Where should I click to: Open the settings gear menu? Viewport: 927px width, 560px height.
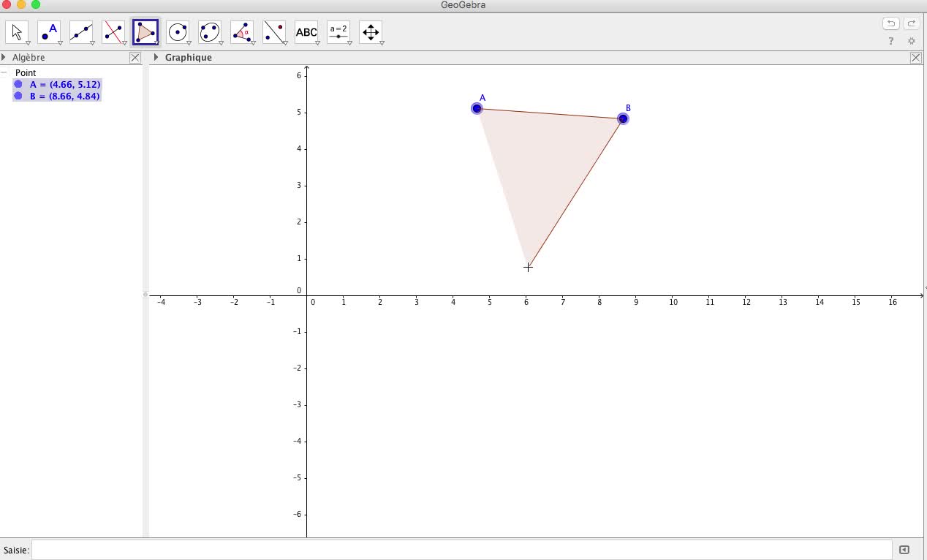pos(911,42)
